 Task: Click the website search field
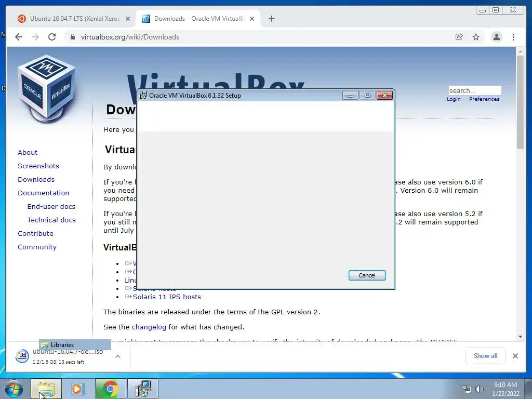pos(475,90)
